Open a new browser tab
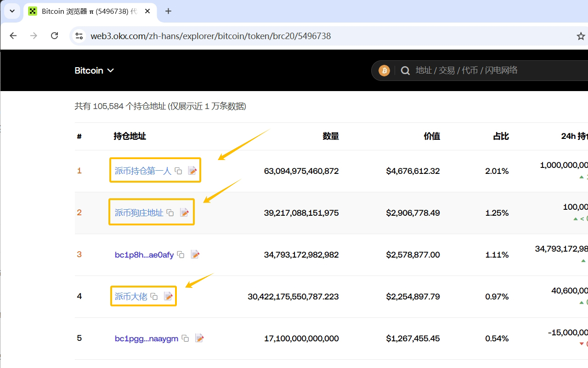The width and height of the screenshot is (588, 368). 168,11
